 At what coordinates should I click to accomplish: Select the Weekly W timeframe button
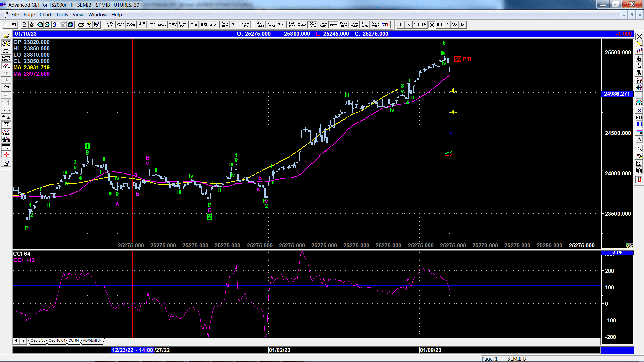pos(455,25)
